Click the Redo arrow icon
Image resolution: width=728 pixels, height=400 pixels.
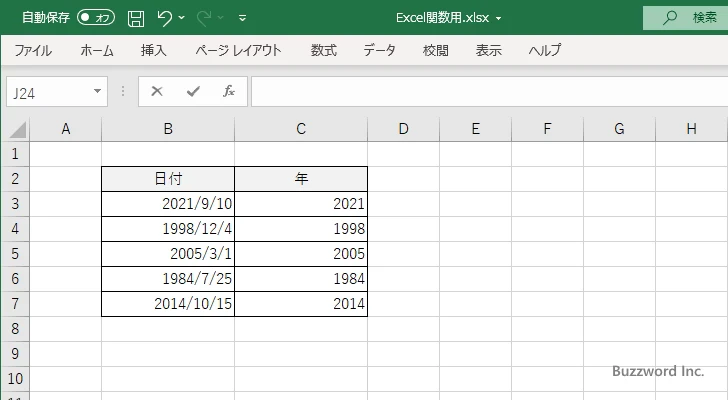pos(203,18)
